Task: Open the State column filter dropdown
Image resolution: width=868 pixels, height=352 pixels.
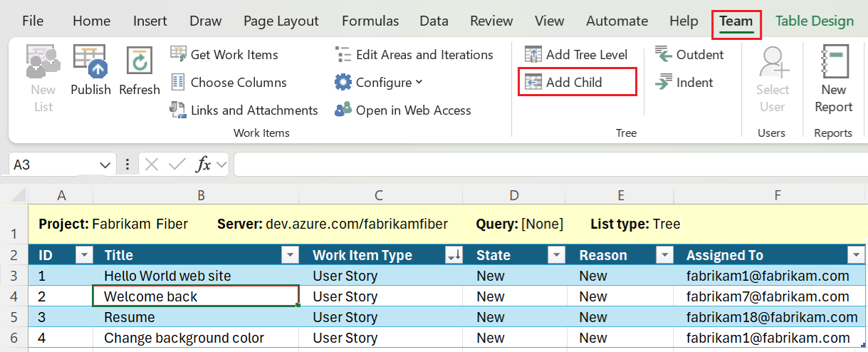Action: click(x=556, y=255)
